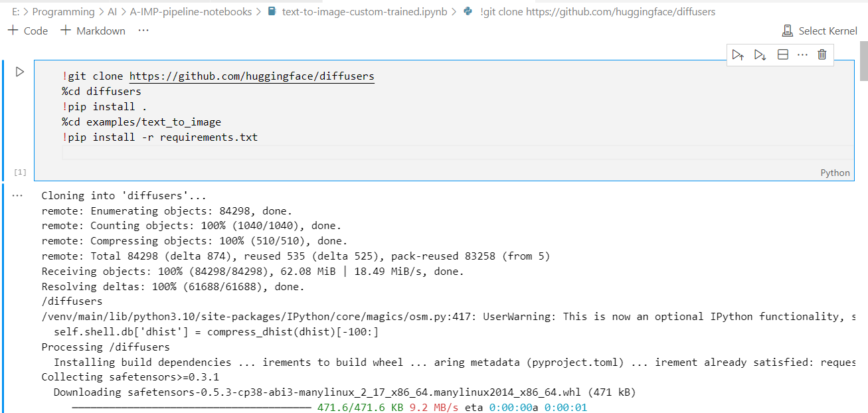Screen dimensions: 868x413
Task: Click 'Collecting safetensors>=0.3.1' output line
Action: coord(130,378)
